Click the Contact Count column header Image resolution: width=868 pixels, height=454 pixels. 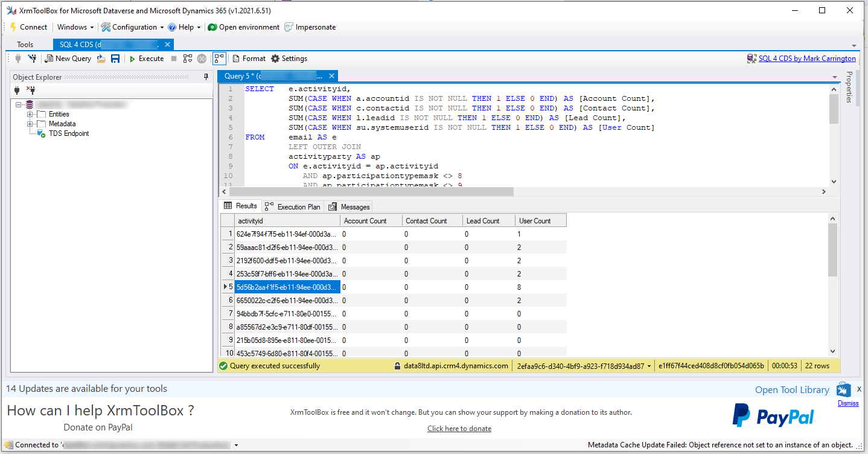click(x=433, y=221)
